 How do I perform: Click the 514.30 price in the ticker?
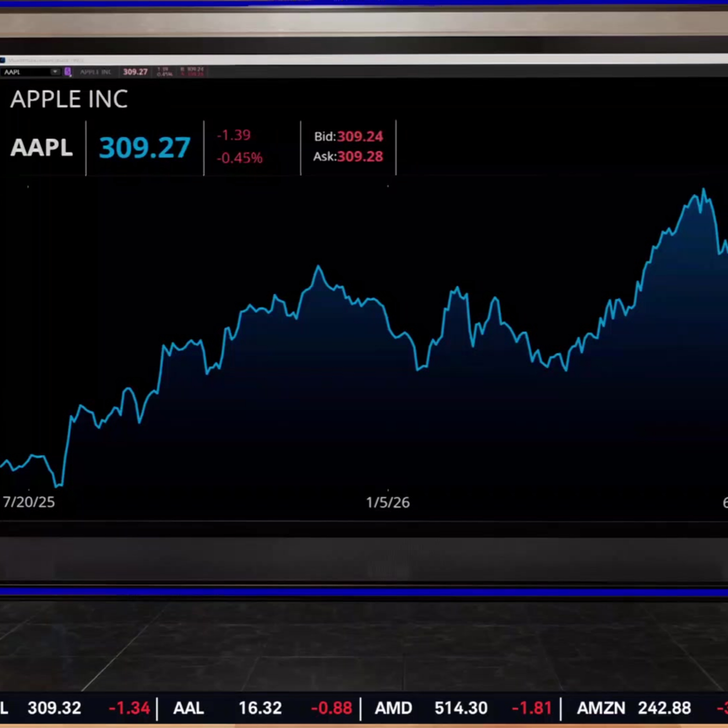pos(461,708)
